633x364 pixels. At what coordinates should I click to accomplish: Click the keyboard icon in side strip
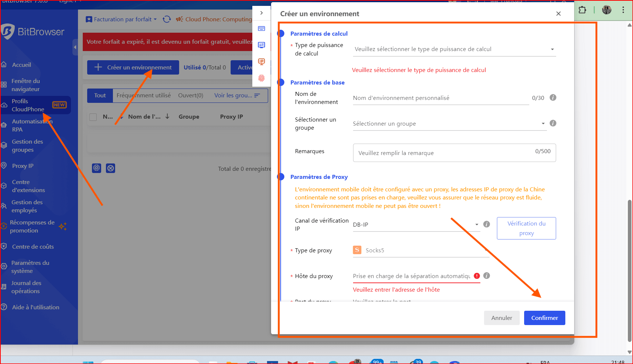[x=262, y=29]
